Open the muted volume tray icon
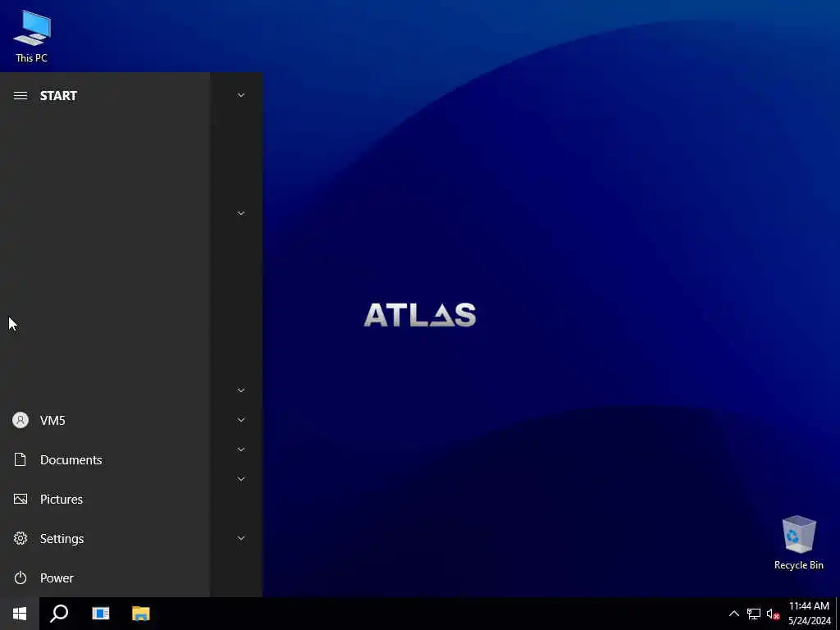840x630 pixels. (773, 614)
